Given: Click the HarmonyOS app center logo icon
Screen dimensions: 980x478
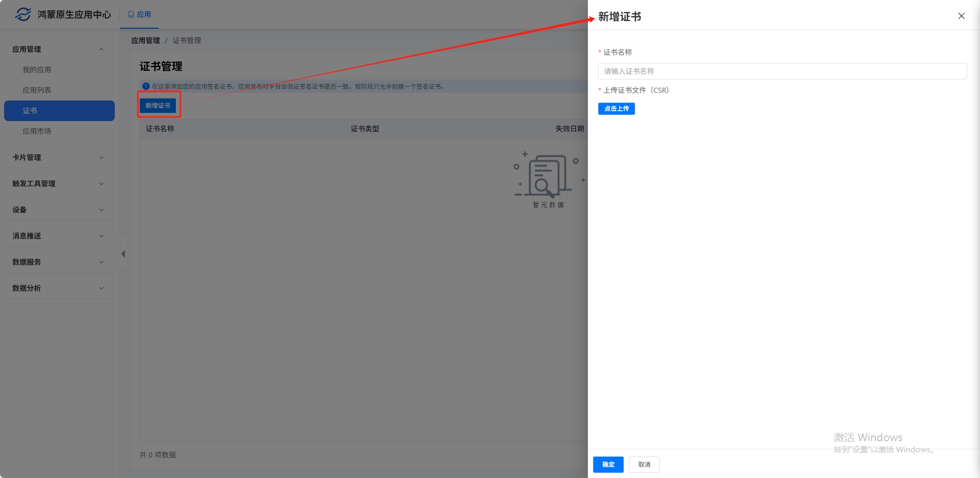Looking at the screenshot, I should coord(23,14).
